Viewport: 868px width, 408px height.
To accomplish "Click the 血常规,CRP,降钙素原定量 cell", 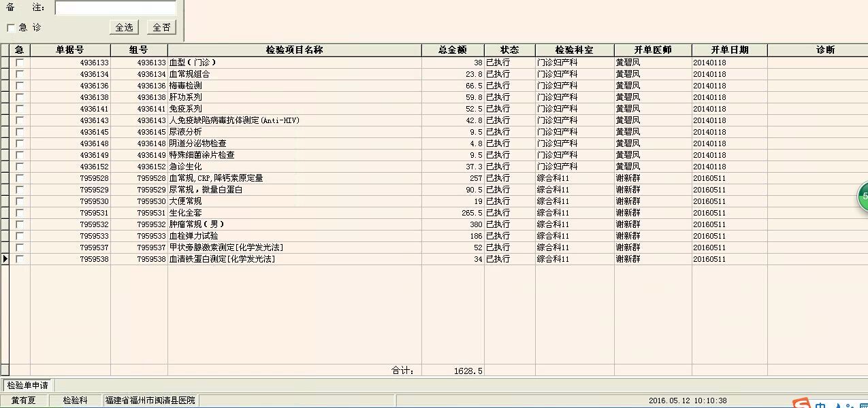I will (x=294, y=178).
